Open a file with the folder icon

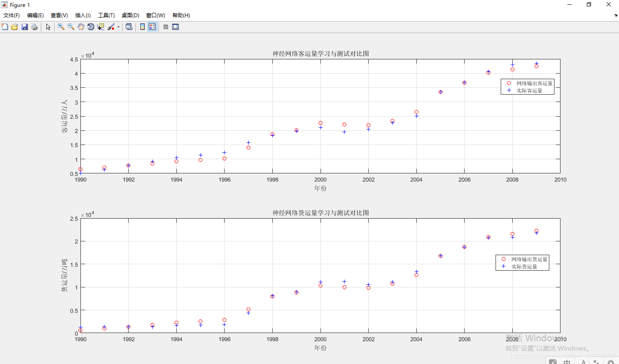coord(15,27)
